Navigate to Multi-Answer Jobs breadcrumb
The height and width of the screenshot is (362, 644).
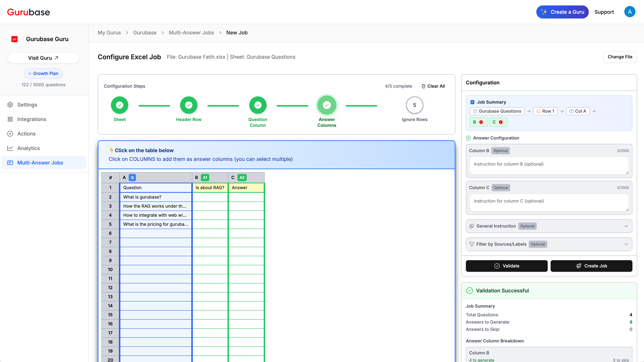(191, 33)
